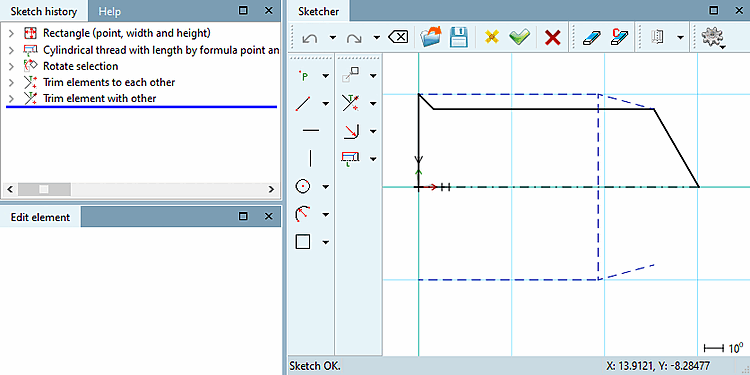Expand the Chamfer tool dropdown arrow
The height and width of the screenshot is (375, 750).
373,131
